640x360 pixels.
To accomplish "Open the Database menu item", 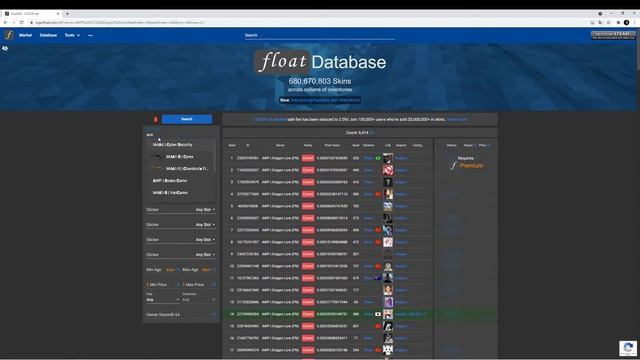I will coord(48,35).
